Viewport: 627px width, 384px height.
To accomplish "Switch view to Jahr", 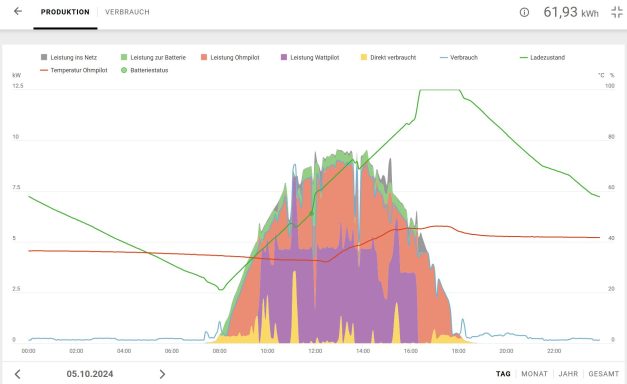I will (568, 374).
